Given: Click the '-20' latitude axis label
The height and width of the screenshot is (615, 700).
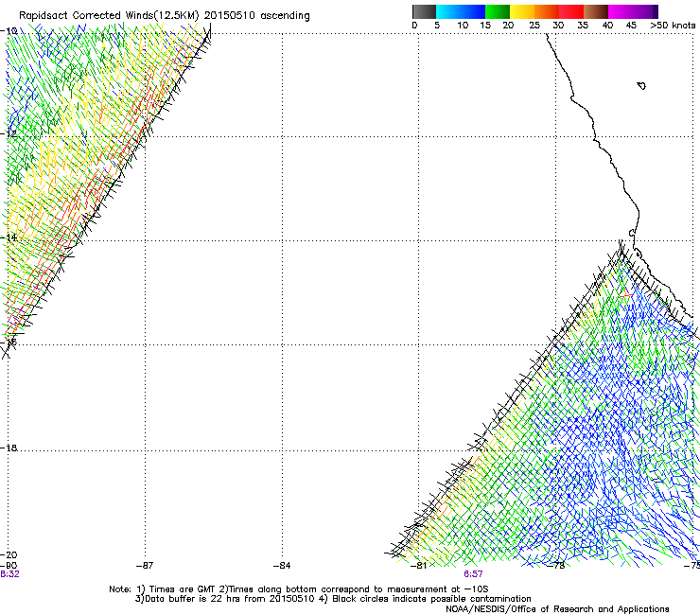Looking at the screenshot, I should [x=9, y=554].
